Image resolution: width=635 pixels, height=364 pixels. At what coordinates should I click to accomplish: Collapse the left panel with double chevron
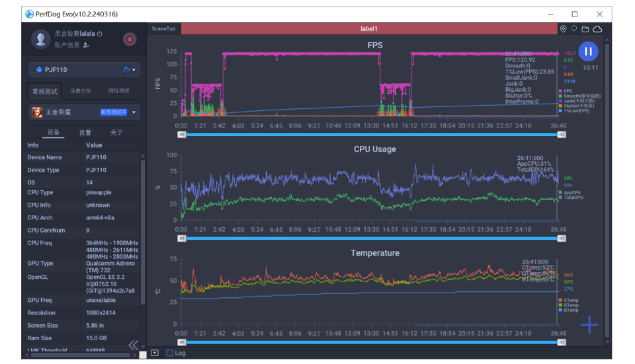point(133,345)
